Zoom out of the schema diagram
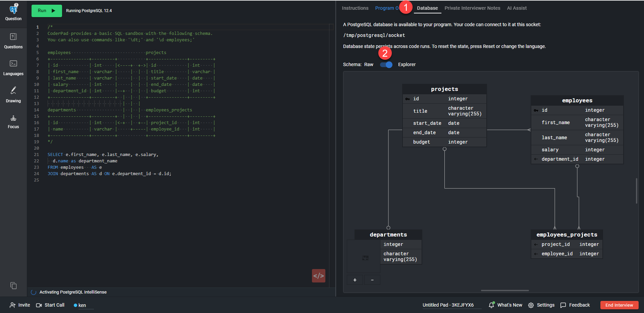644x313 pixels. pyautogui.click(x=372, y=280)
